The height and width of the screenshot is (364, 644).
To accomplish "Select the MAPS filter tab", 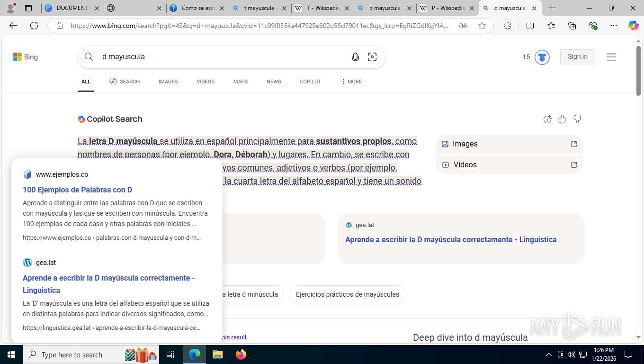I will click(241, 82).
